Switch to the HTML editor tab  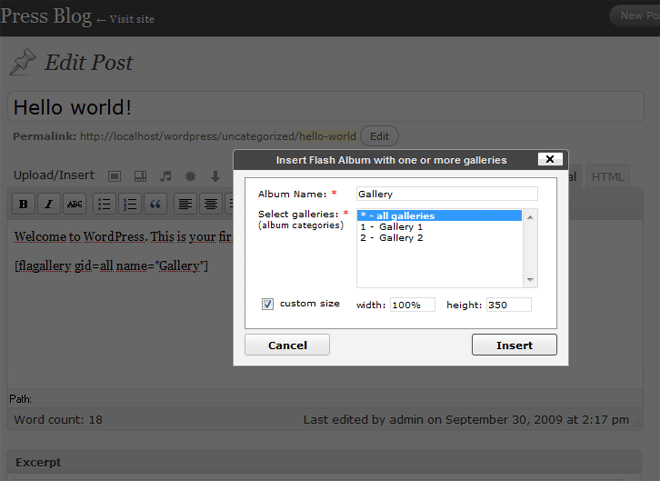[607, 177]
